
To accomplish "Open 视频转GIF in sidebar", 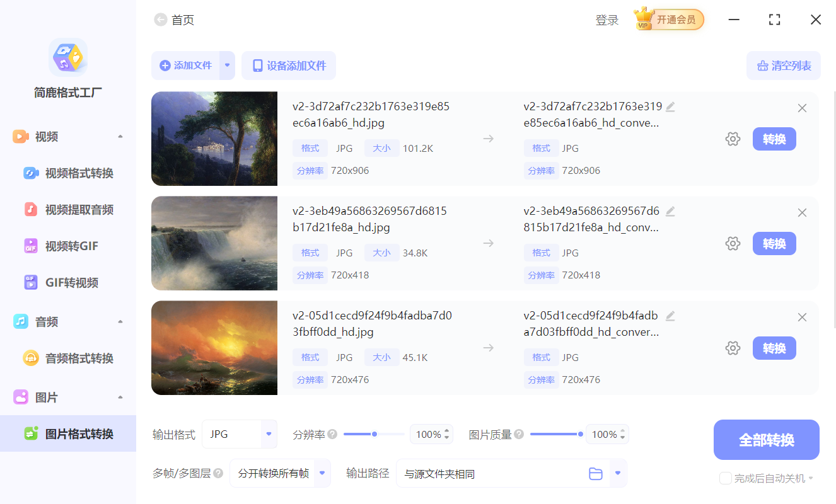I will [x=68, y=246].
